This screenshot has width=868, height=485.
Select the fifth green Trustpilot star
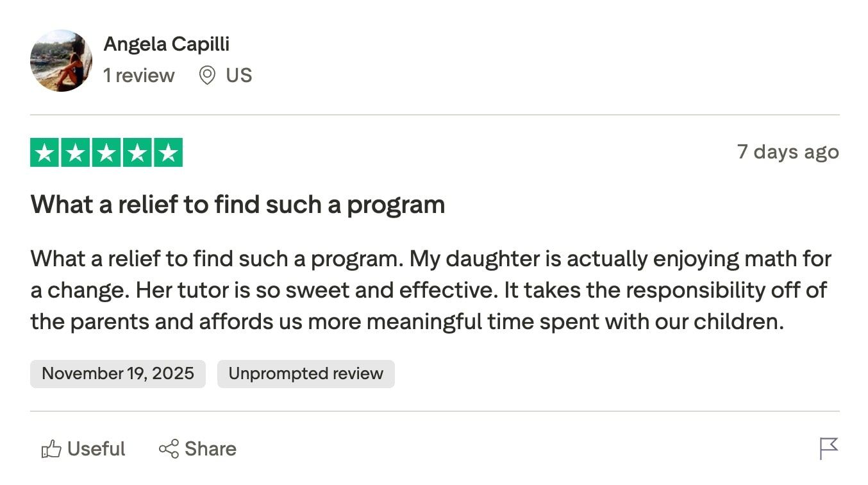[168, 152]
